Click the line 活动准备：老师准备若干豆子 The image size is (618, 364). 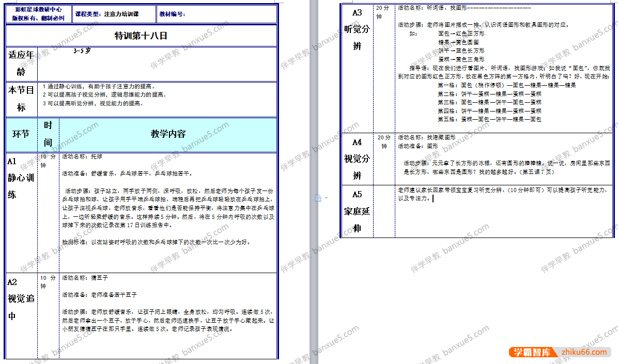pyautogui.click(x=99, y=295)
